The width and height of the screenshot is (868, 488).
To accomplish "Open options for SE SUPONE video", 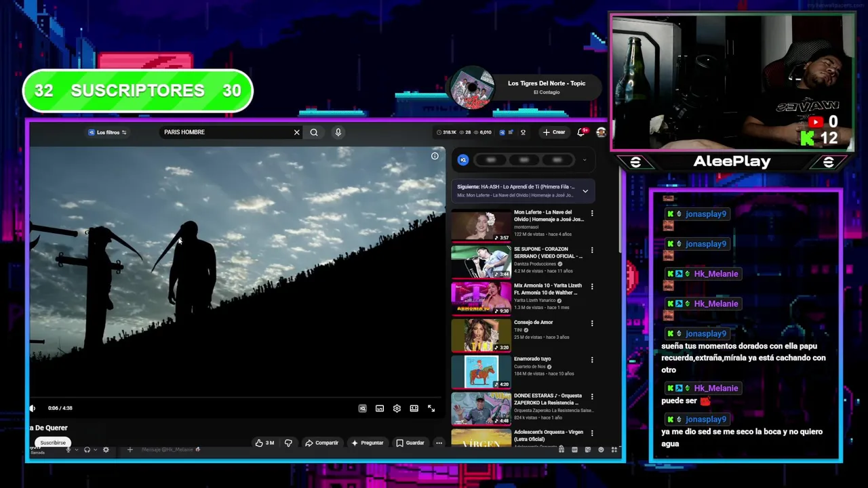I will click(592, 250).
